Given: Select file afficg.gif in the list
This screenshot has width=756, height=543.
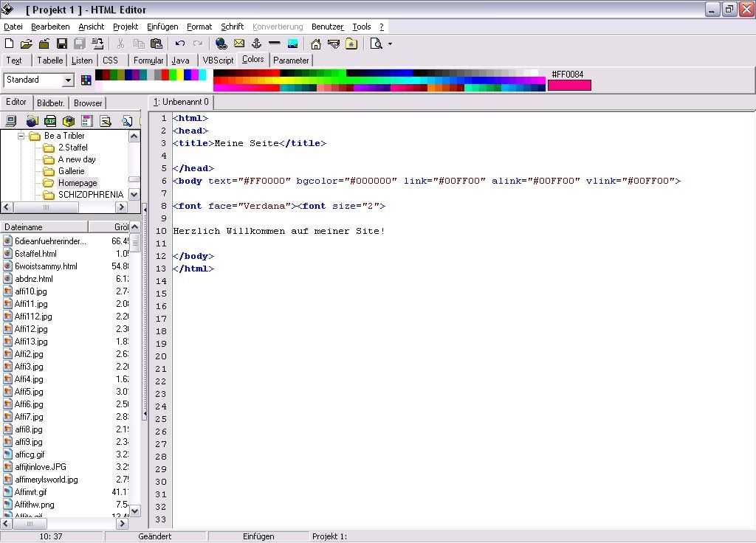Looking at the screenshot, I should [x=30, y=454].
